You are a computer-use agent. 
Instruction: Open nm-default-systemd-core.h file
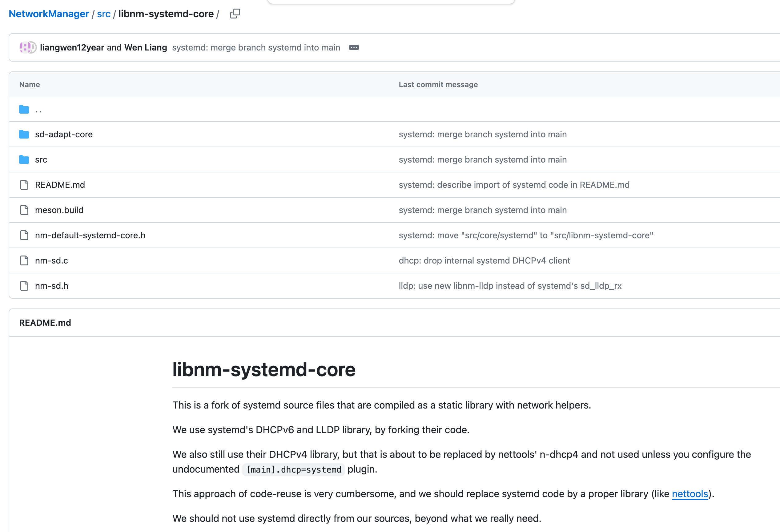pos(90,235)
